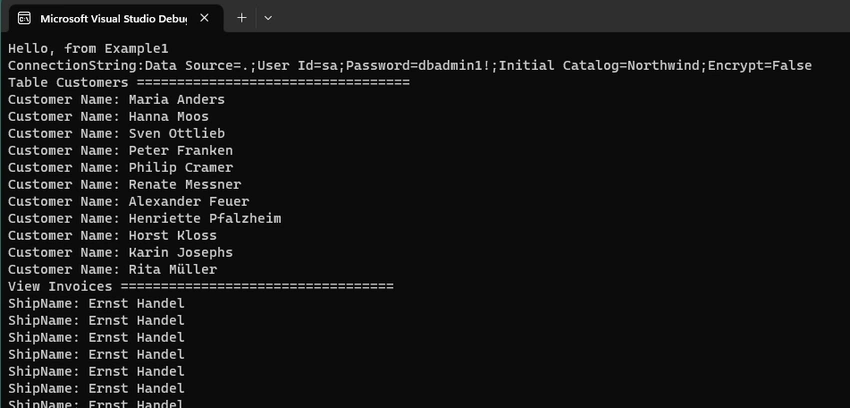Click the 'Customer Name: Rita Müller' line
850x408 pixels.
click(x=112, y=269)
